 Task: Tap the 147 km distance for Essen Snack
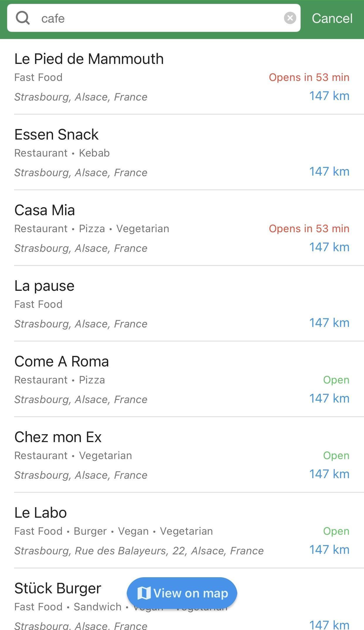(x=329, y=171)
